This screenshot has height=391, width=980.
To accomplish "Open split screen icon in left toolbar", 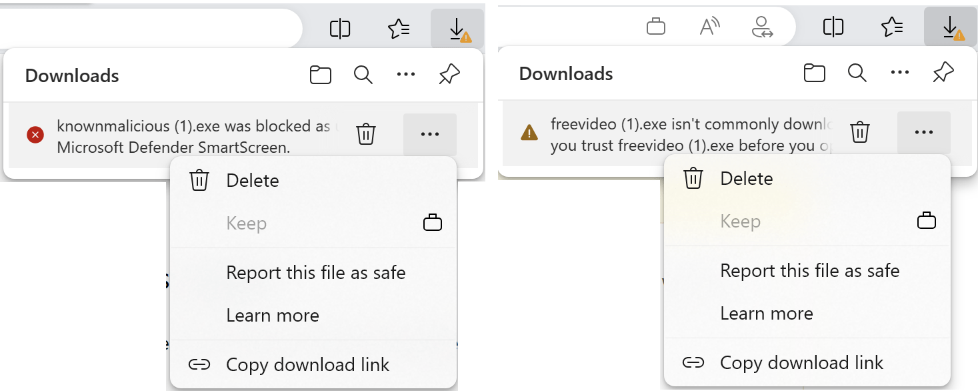I will point(340,29).
